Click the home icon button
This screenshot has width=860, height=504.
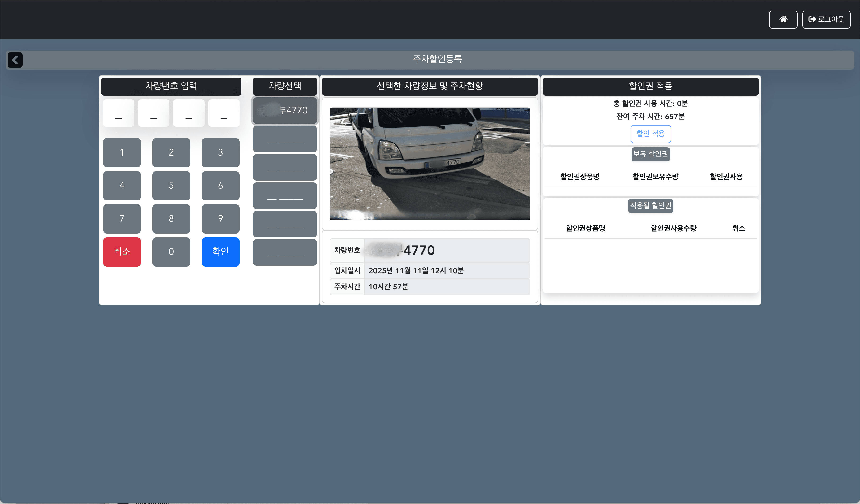coord(783,19)
